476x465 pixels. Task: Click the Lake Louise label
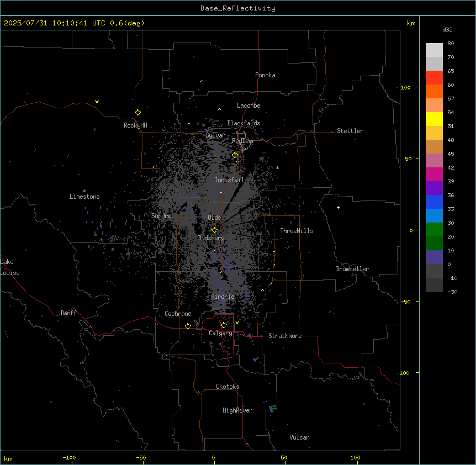[10, 267]
